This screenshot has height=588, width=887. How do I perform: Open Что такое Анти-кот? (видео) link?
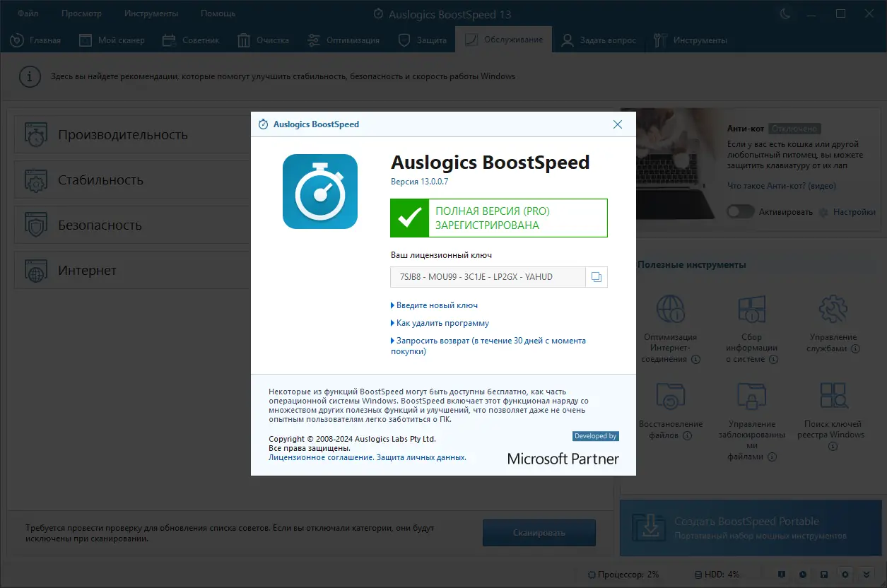tap(782, 186)
